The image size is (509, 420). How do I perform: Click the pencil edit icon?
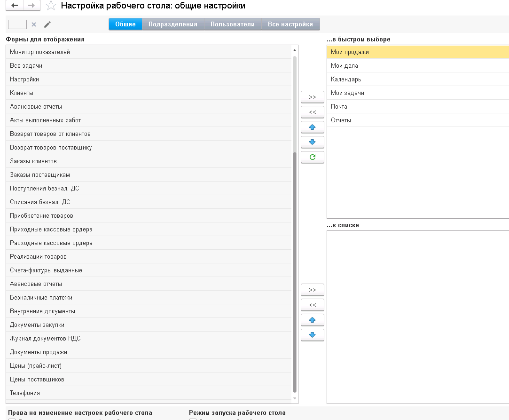coord(47,24)
